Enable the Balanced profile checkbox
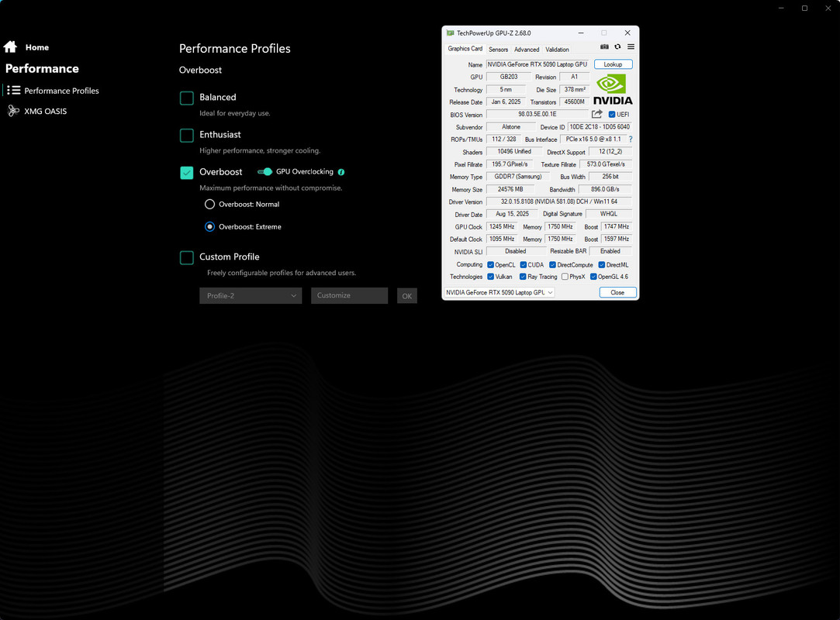Viewport: 840px width, 620px height. 186,98
